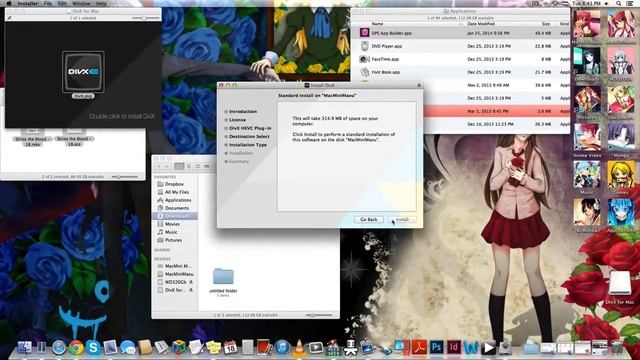This screenshot has height=360, width=640.
Task: Open Messages from the dock
Action: [x=127, y=348]
